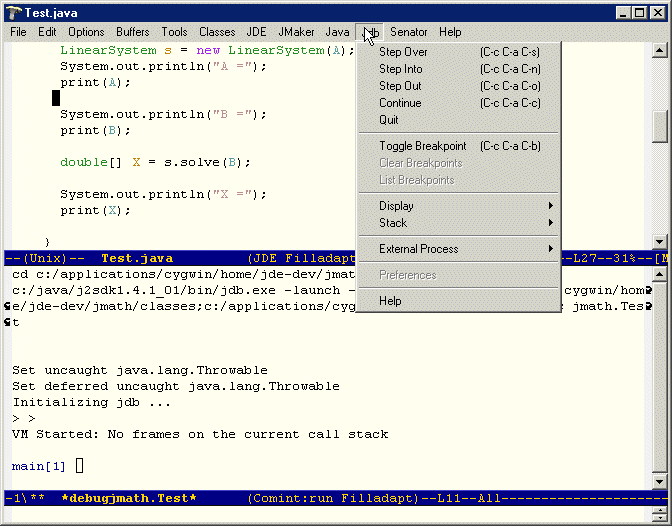672x526 pixels.
Task: Open the Senator menu
Action: (x=408, y=32)
